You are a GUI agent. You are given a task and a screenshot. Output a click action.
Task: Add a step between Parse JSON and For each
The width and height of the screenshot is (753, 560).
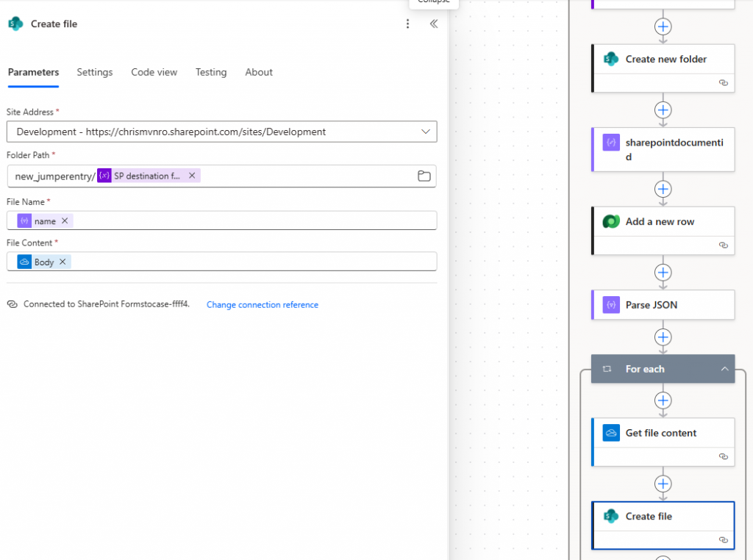pos(663,337)
